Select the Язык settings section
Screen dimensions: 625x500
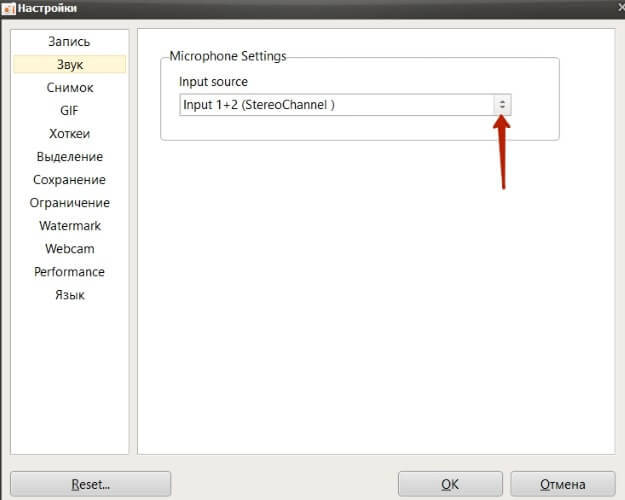pos(69,295)
